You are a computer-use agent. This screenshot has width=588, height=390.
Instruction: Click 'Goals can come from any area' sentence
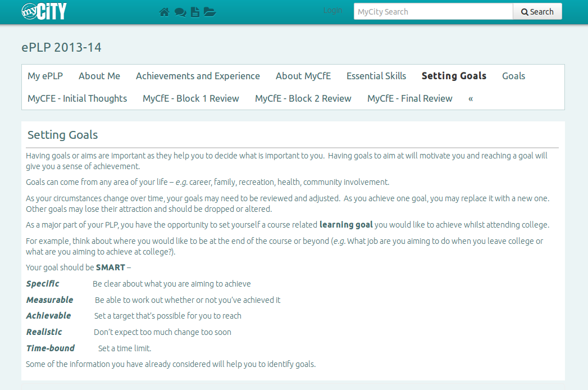pyautogui.click(x=207, y=182)
